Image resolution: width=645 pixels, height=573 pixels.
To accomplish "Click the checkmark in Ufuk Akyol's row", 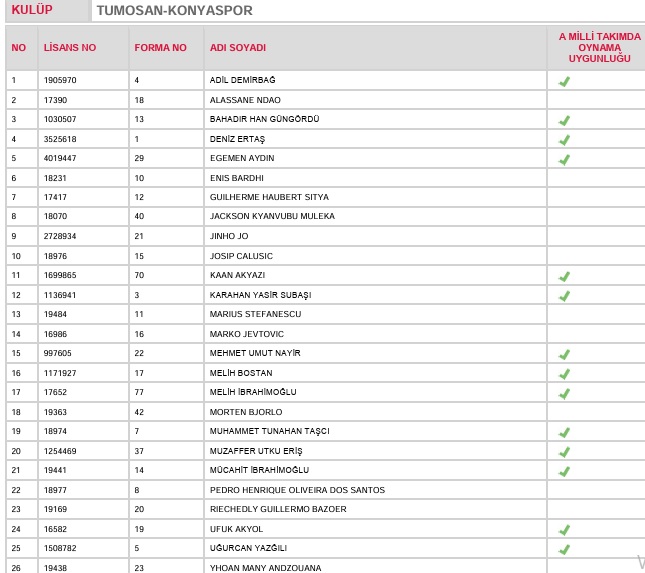I will [564, 530].
